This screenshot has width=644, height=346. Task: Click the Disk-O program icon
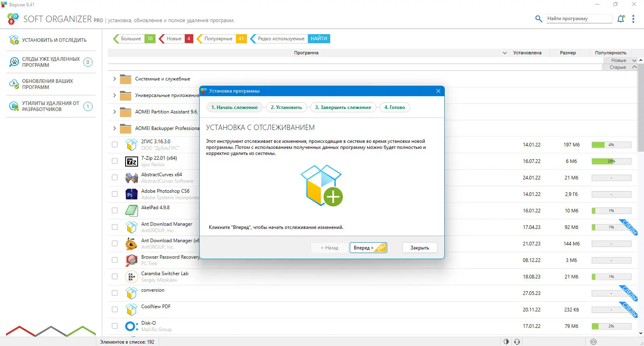[132, 326]
